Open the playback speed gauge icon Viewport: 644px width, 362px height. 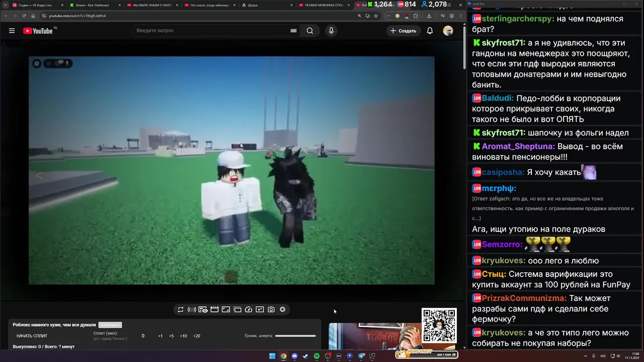click(x=249, y=310)
